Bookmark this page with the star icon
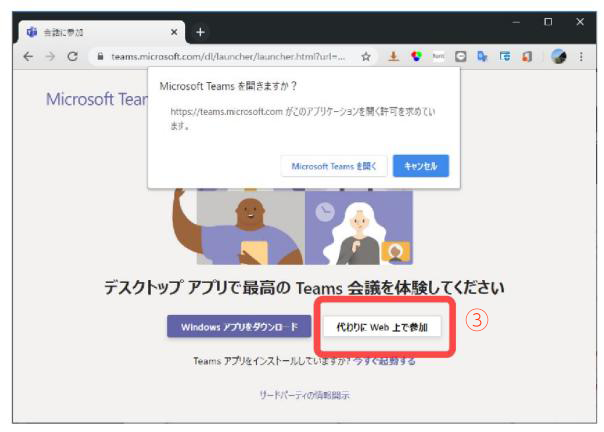The height and width of the screenshot is (432, 604). pos(367,57)
